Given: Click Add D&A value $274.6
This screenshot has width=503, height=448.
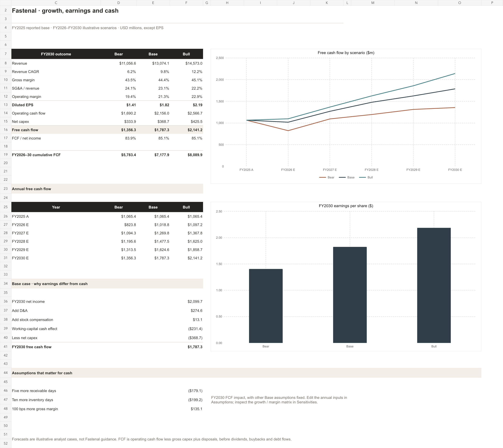Looking at the screenshot, I should click(196, 311).
